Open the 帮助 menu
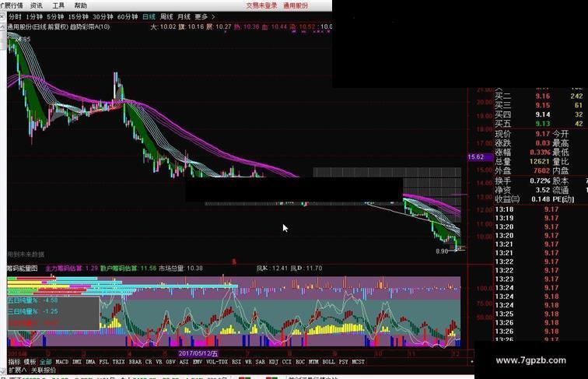Screen dimensions: 588x379 (81, 5)
